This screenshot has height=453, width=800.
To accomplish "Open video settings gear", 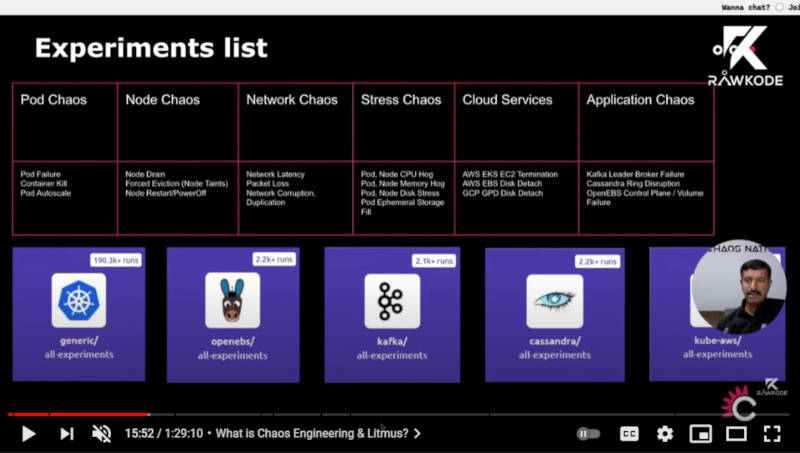I will [665, 434].
